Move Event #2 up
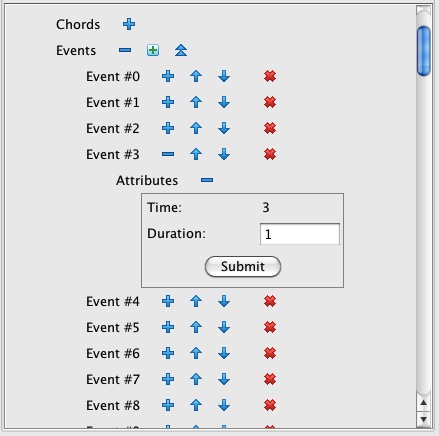Screen dimensions: 439x436 pos(196,128)
